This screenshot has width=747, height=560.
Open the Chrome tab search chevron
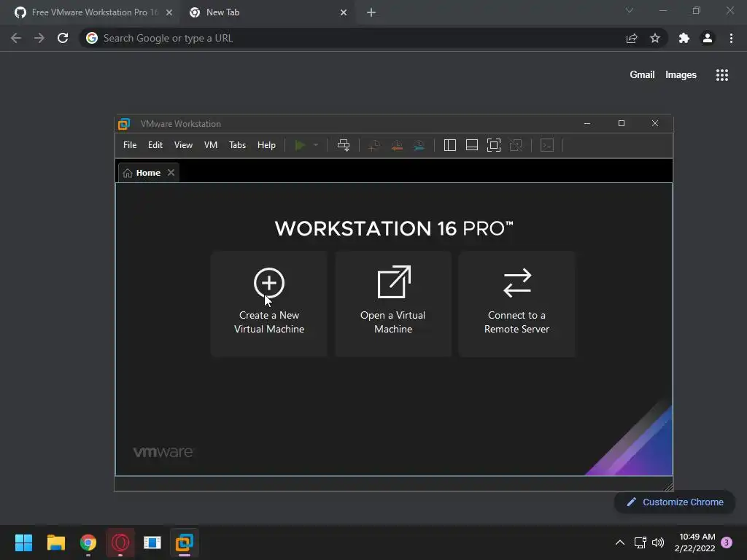tap(630, 10)
